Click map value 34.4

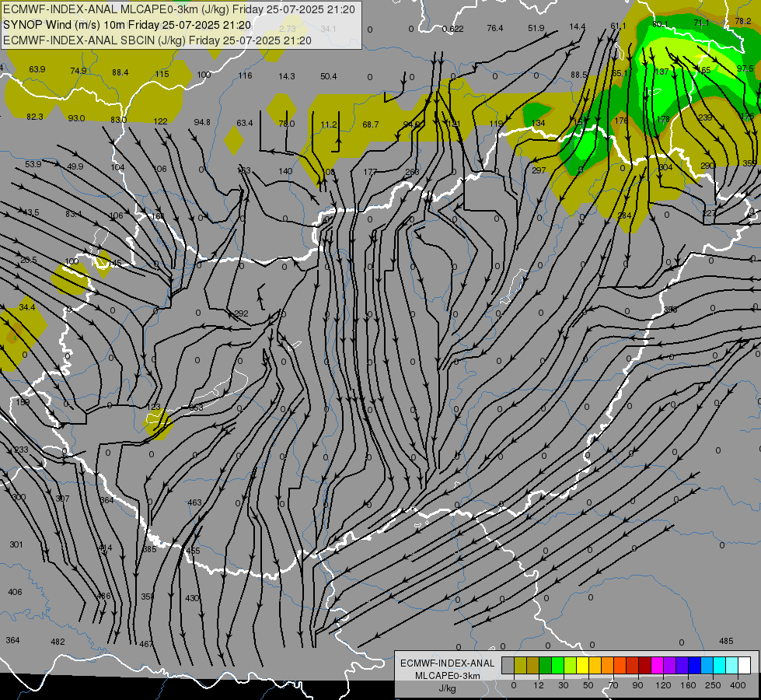26,307
